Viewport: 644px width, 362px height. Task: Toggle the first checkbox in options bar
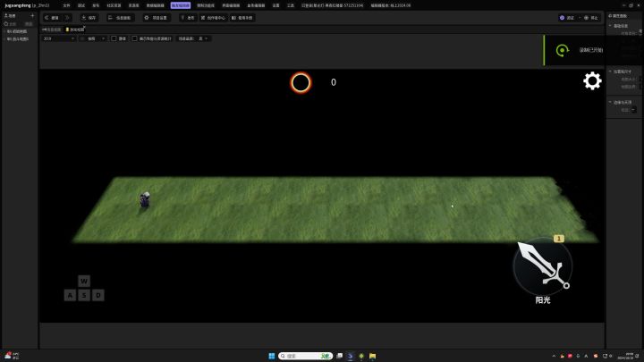point(114,38)
